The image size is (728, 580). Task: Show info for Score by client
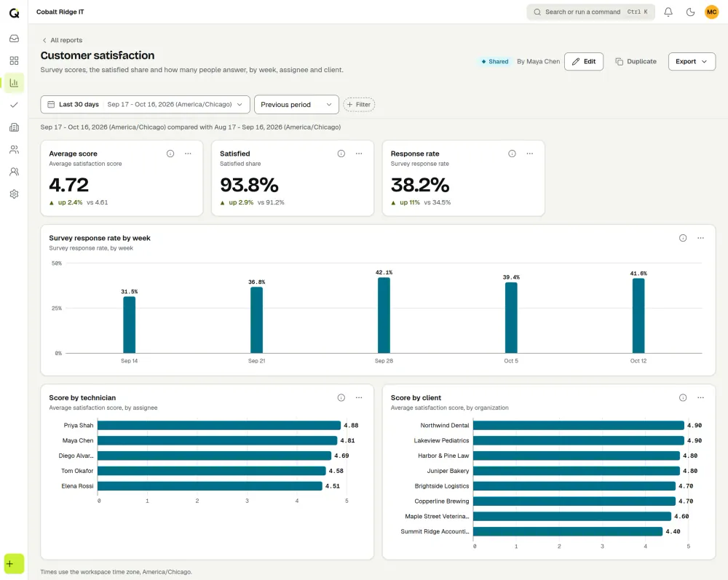click(x=683, y=397)
